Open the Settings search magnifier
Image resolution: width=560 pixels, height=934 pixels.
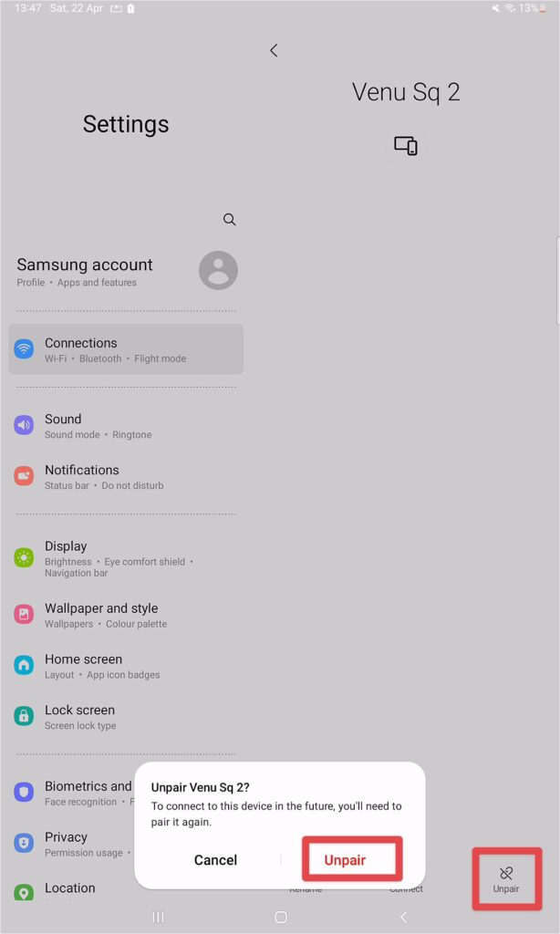pos(229,219)
